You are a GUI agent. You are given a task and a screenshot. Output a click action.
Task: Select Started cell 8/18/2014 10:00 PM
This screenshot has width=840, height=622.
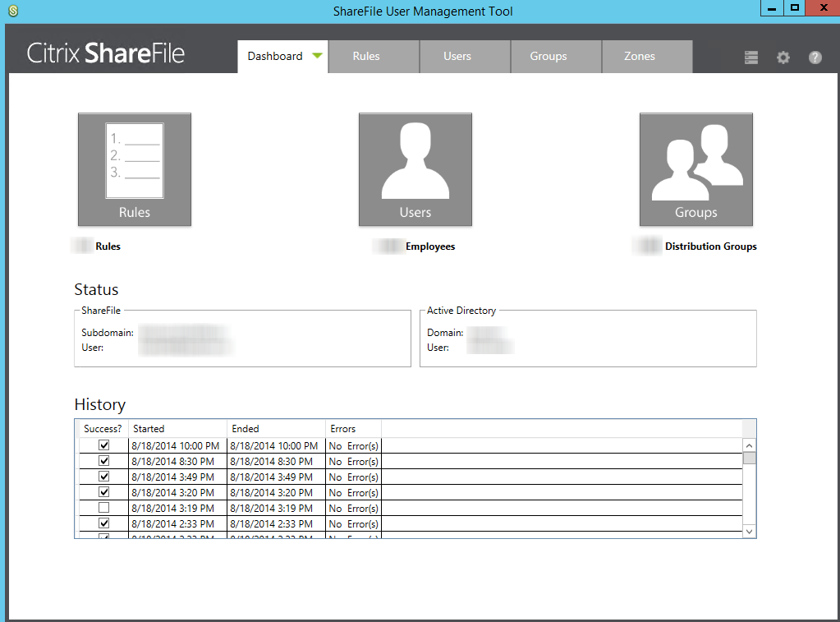point(176,445)
